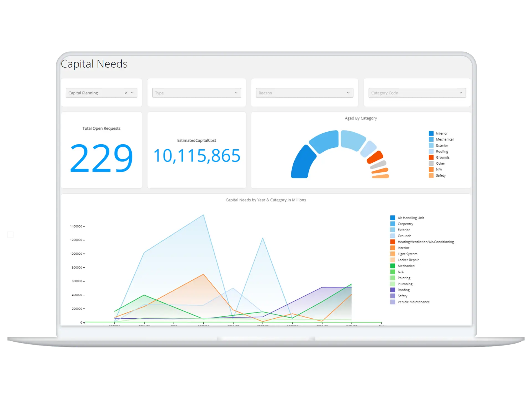The image size is (532, 399).
Task: Clear the Capital Planning selection with X
Action: (x=126, y=93)
